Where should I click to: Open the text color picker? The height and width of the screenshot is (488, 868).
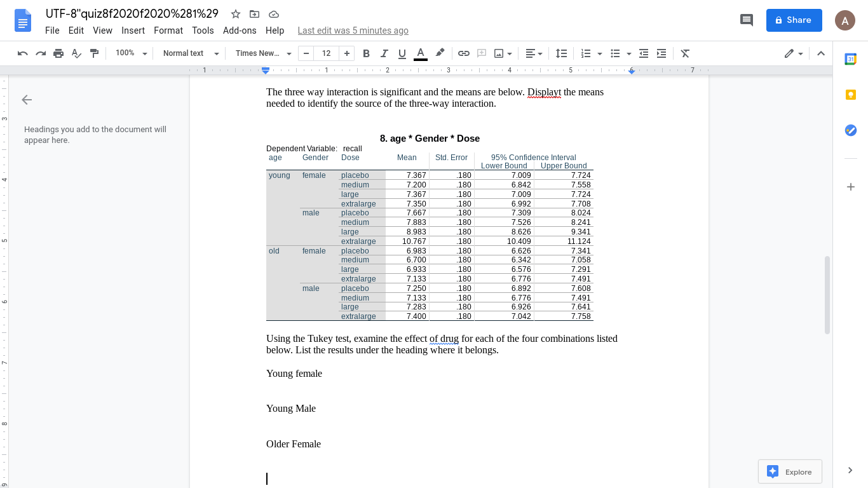coord(420,53)
